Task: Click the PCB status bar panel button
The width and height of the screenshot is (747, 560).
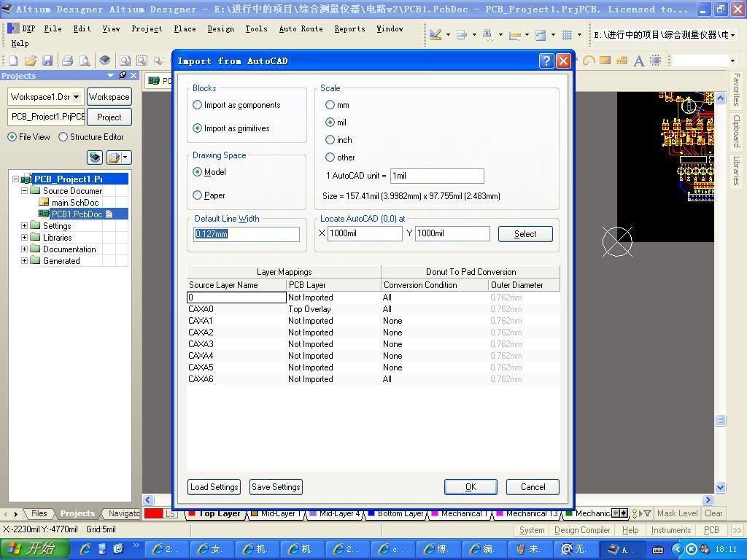Action: coord(711,530)
